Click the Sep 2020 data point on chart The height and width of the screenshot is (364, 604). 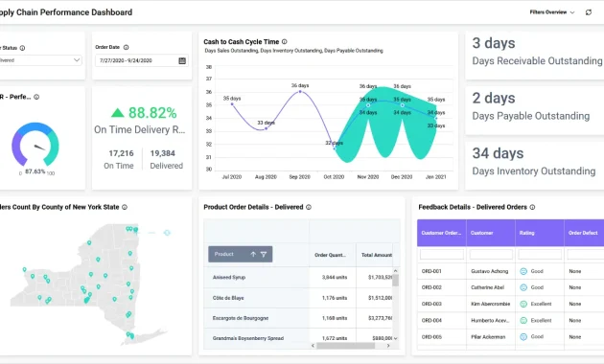point(300,92)
